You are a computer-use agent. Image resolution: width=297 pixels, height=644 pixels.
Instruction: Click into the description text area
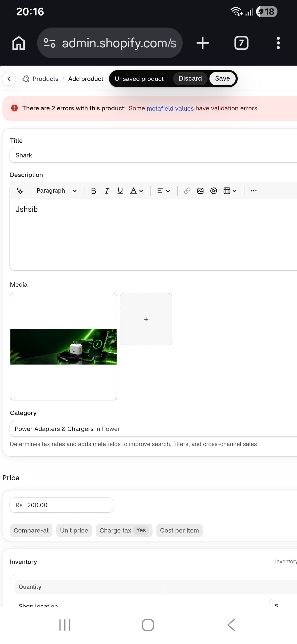coord(153,235)
